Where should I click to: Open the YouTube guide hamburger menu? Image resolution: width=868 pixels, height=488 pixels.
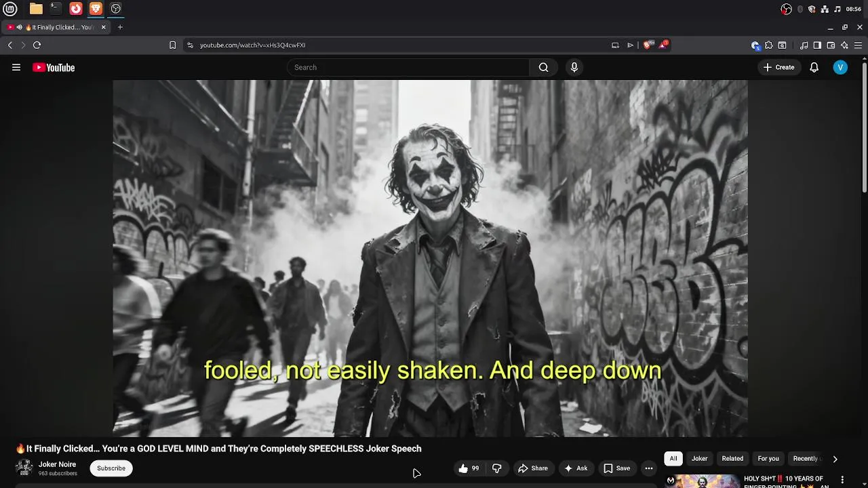click(16, 67)
